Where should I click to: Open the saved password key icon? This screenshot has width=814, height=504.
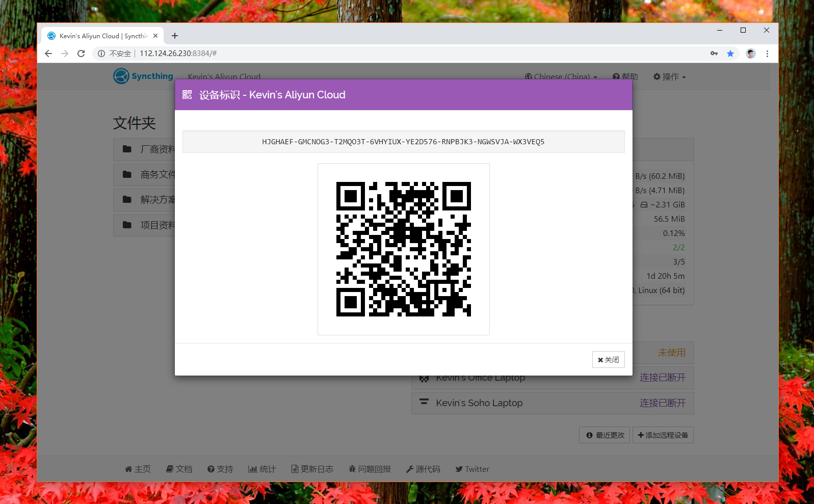(x=714, y=54)
